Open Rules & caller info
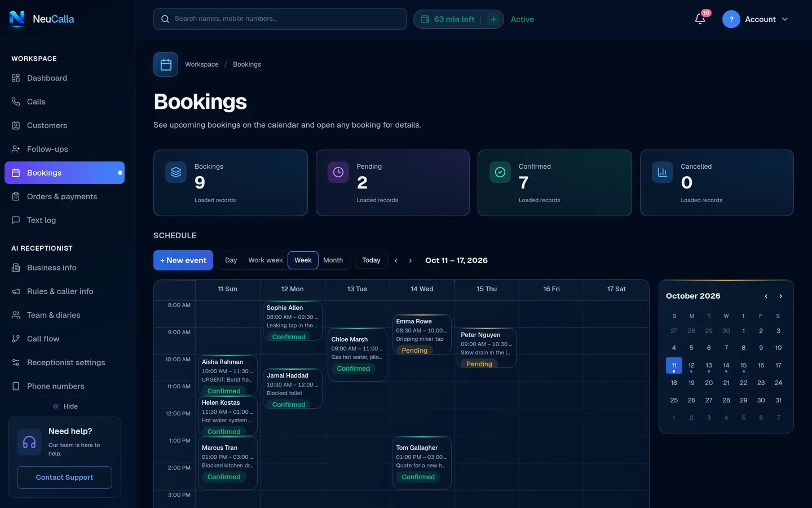 pos(64,291)
